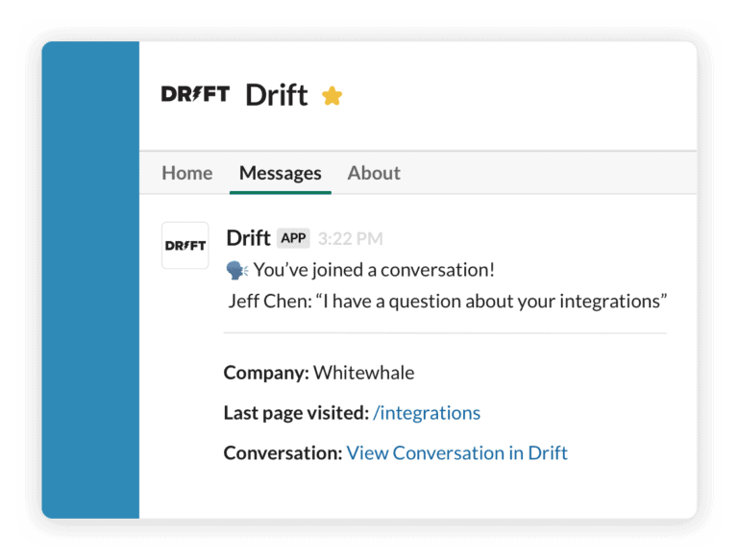Click the large Drift app title
The width and height of the screenshot is (738, 560).
coord(277,95)
